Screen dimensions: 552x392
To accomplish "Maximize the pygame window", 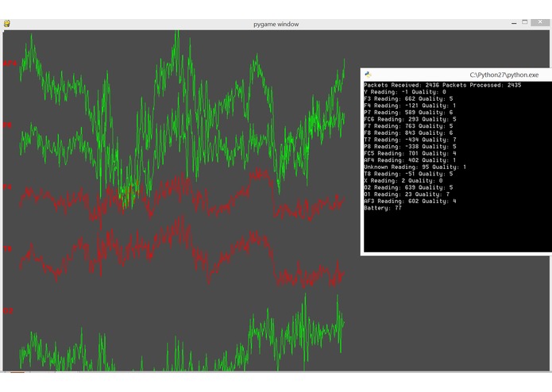I will coord(524,21).
